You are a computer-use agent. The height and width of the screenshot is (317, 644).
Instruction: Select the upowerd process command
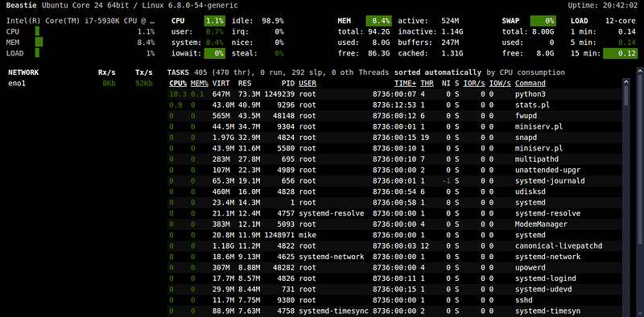pos(530,268)
